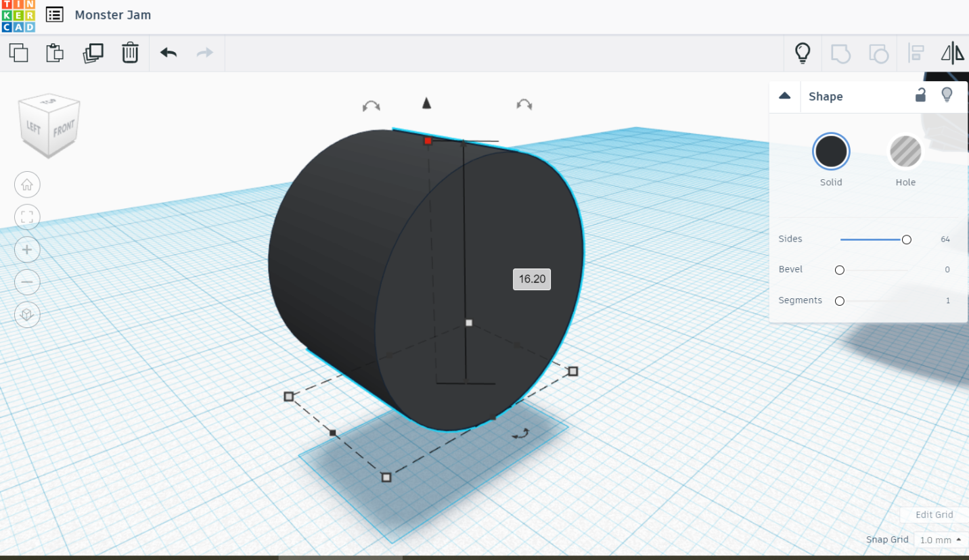969x560 pixels.
Task: Click the Tinkercad logo
Action: pos(18,16)
